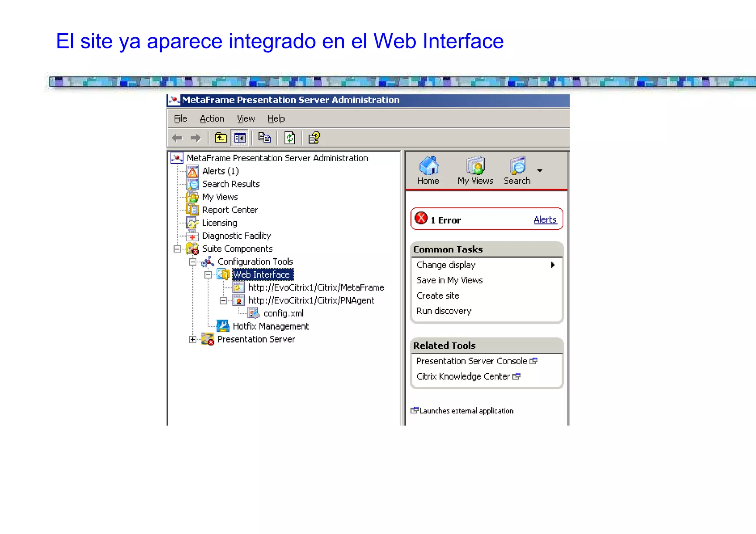The width and height of the screenshot is (756, 534).
Task: Select the Presentation Server label in tree
Action: pyautogui.click(x=256, y=339)
